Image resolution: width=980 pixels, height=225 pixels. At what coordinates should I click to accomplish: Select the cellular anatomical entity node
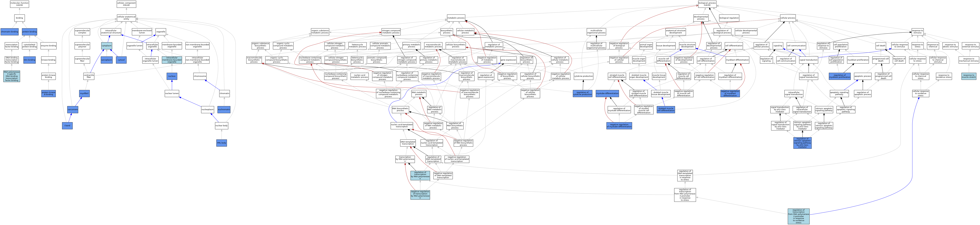(126, 18)
